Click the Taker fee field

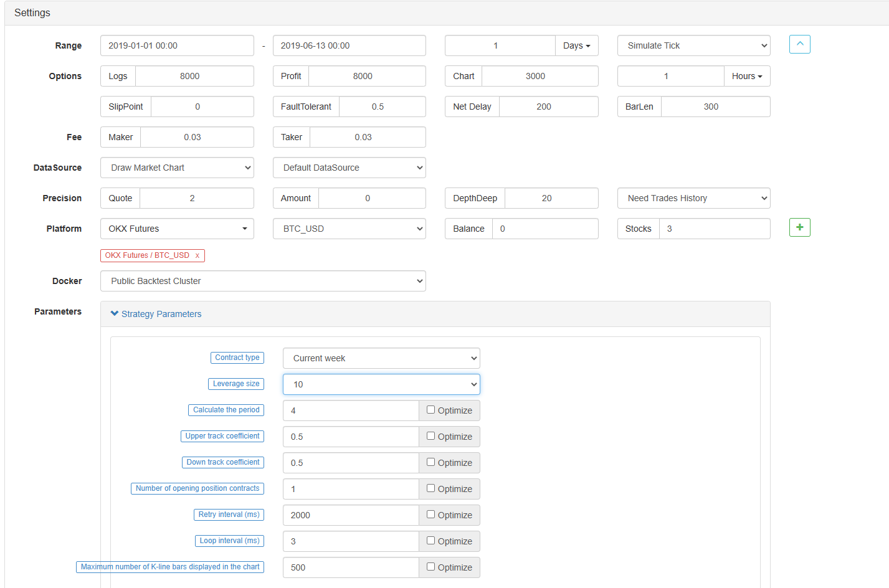(x=368, y=137)
